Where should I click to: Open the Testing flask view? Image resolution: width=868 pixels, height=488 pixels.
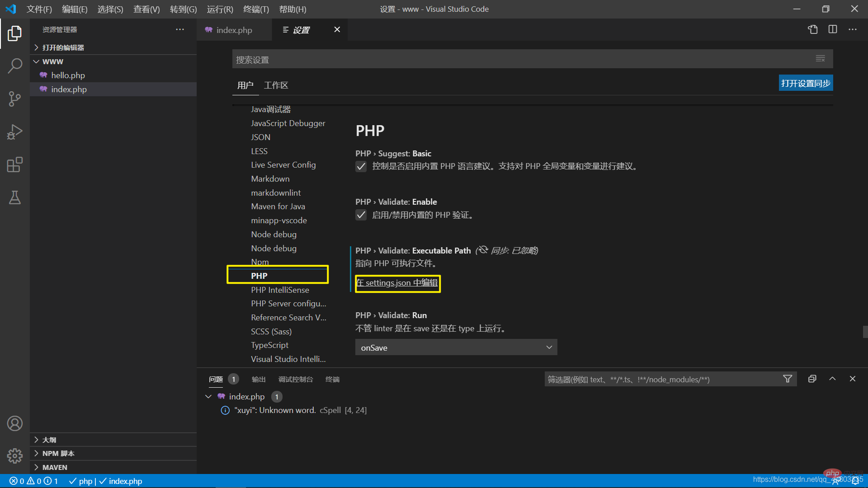14,197
